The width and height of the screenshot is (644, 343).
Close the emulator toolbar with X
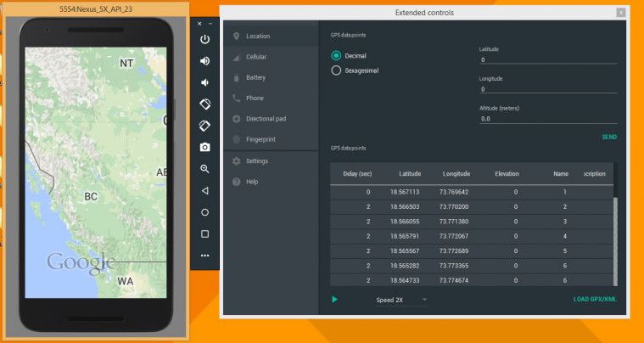pos(199,24)
